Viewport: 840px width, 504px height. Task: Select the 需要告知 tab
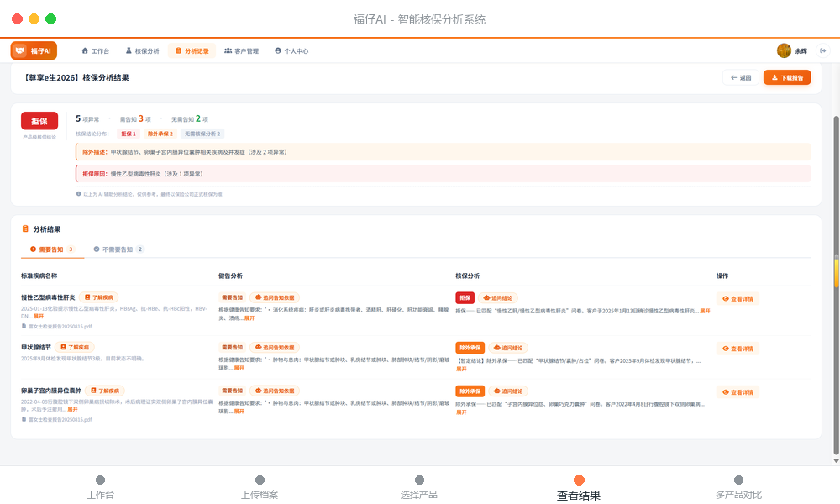point(52,249)
